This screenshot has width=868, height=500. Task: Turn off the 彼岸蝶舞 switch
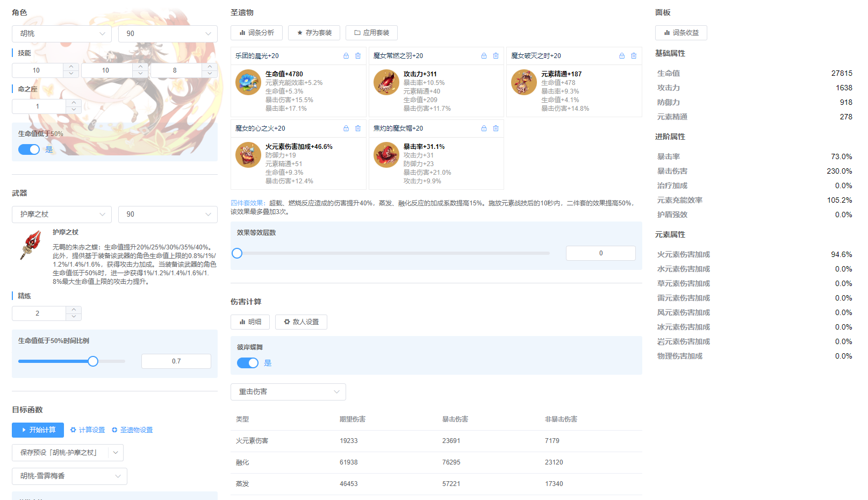click(248, 362)
